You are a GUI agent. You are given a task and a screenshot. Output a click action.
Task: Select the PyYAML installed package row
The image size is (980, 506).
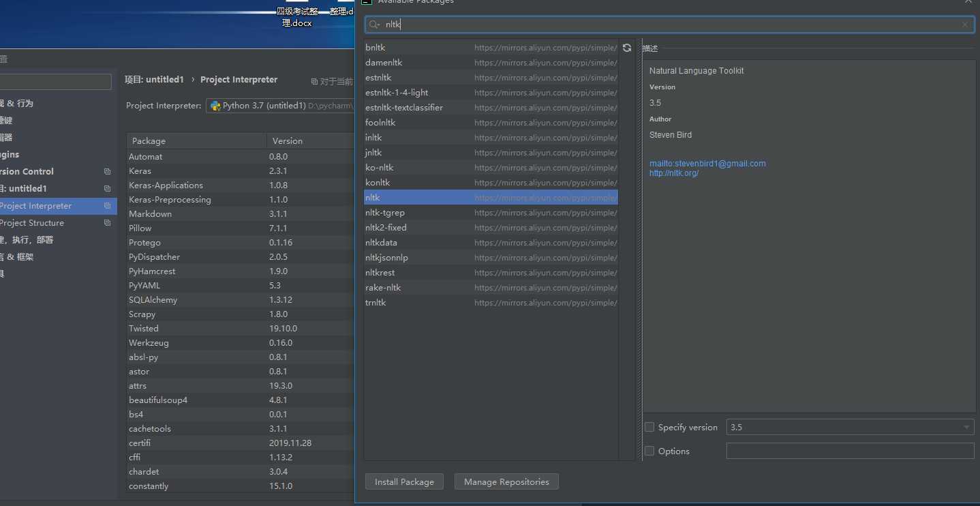click(241, 286)
